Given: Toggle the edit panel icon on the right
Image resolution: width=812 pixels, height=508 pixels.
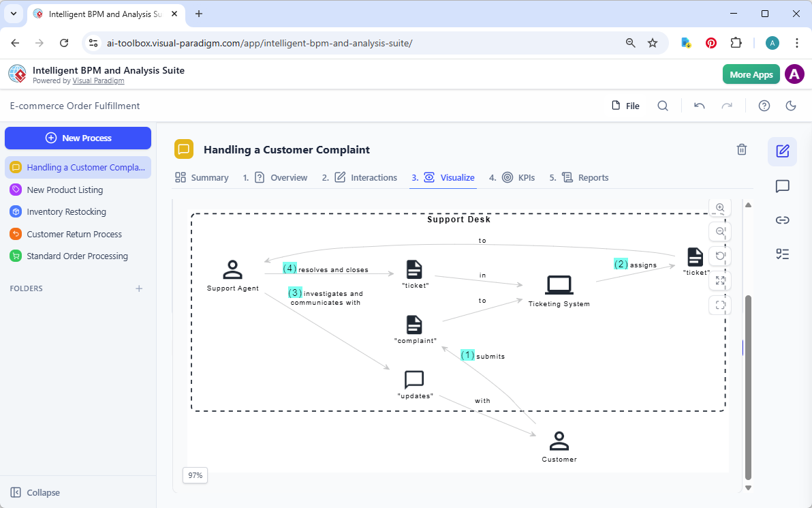Looking at the screenshot, I should 782,152.
